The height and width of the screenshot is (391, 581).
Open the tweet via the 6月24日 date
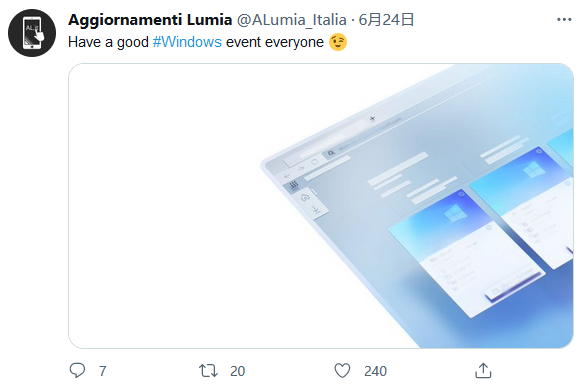pos(386,20)
